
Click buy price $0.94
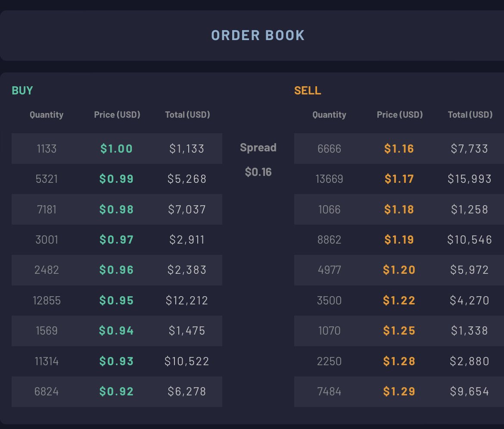(x=116, y=331)
